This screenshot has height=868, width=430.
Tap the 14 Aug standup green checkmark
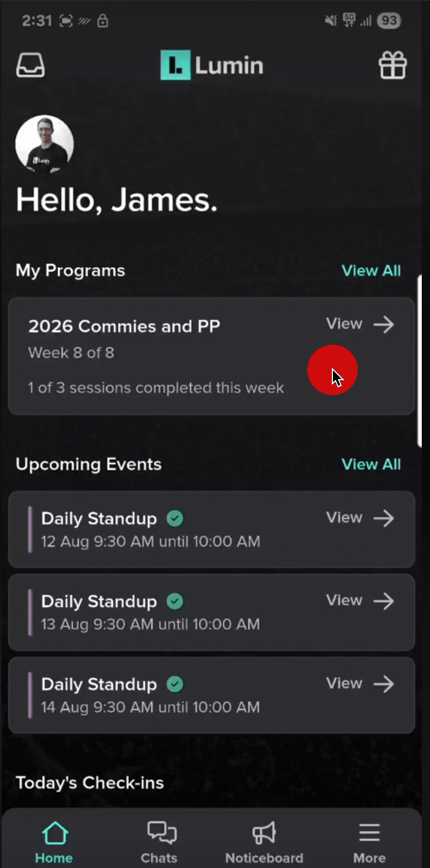point(175,684)
